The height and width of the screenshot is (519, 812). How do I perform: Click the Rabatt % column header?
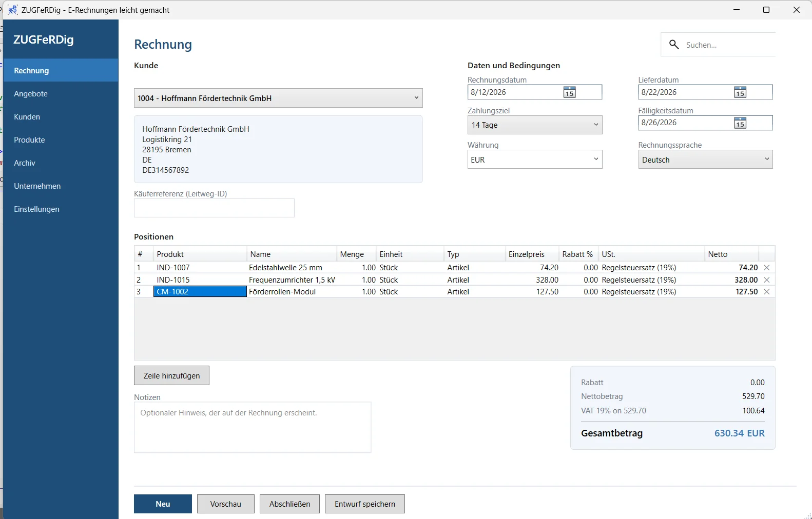pos(579,254)
